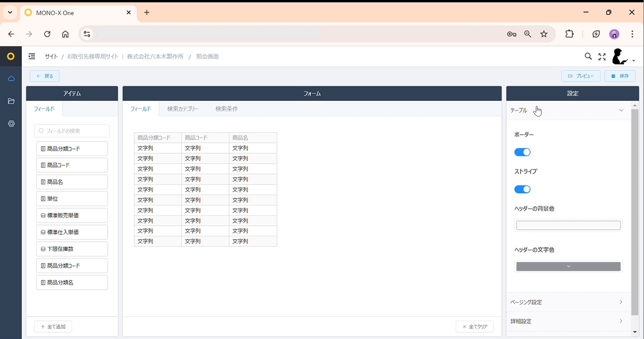Select the 商品分類コード table column header
This screenshot has height=339, width=644.
click(x=158, y=137)
